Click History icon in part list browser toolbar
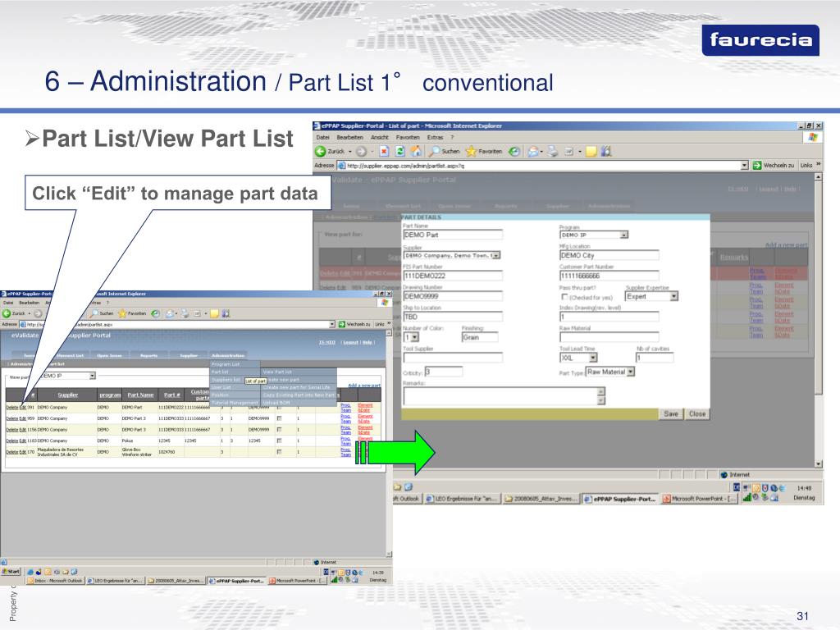This screenshot has width=840, height=630. click(x=155, y=313)
